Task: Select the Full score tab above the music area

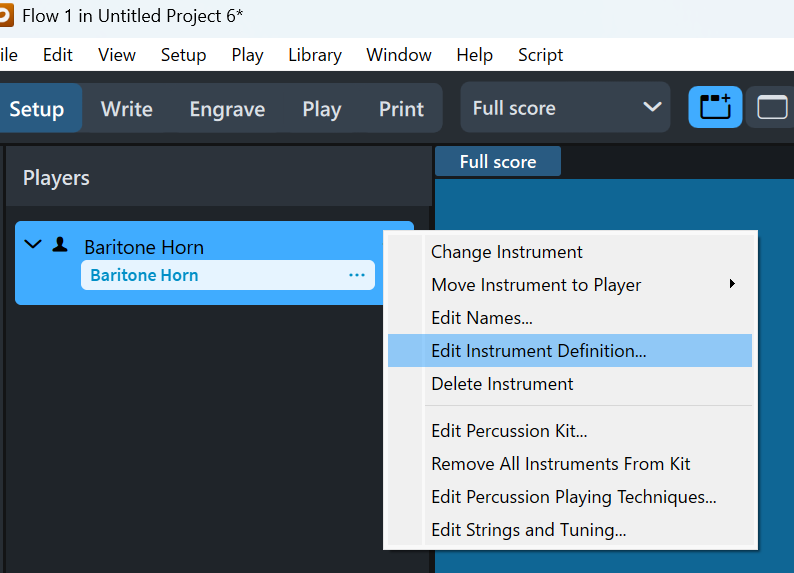Action: tap(498, 162)
